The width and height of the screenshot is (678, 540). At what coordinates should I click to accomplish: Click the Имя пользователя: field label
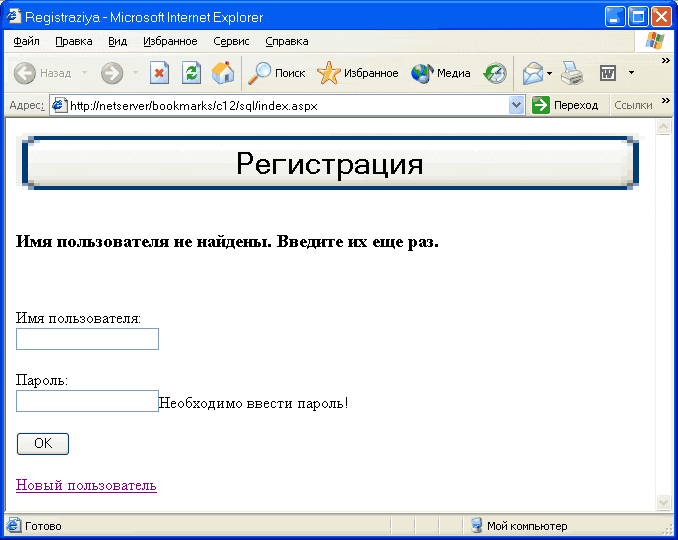78,318
